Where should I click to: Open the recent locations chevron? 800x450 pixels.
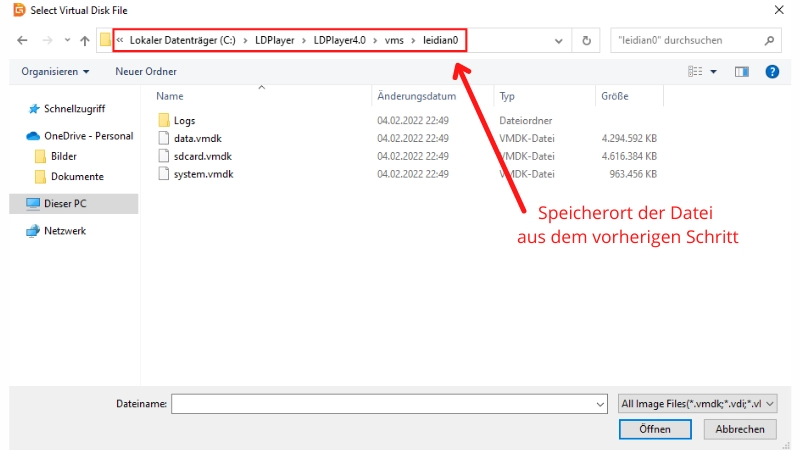[x=67, y=40]
